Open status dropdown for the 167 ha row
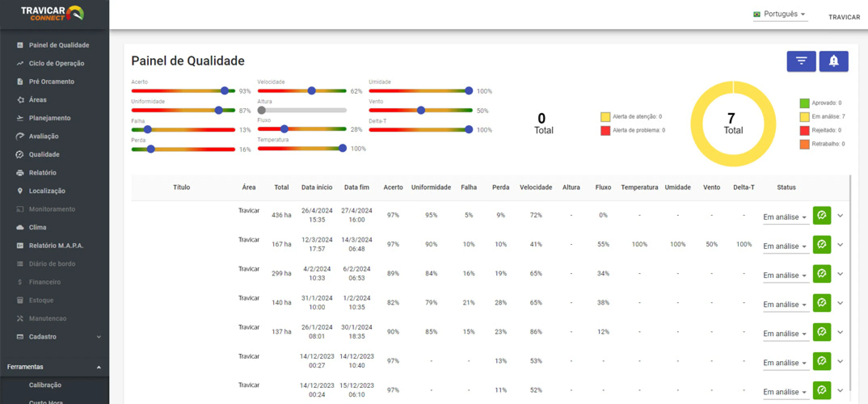This screenshot has height=404, width=868. 785,246
